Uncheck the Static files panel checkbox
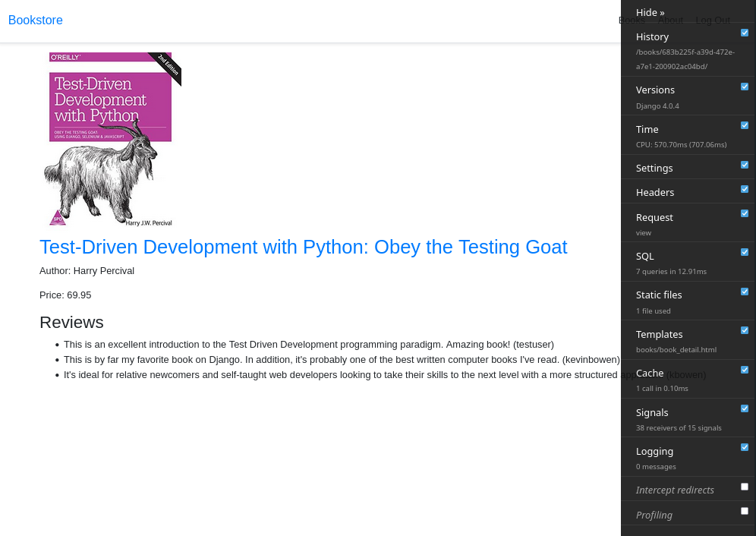The image size is (756, 536). (x=745, y=292)
